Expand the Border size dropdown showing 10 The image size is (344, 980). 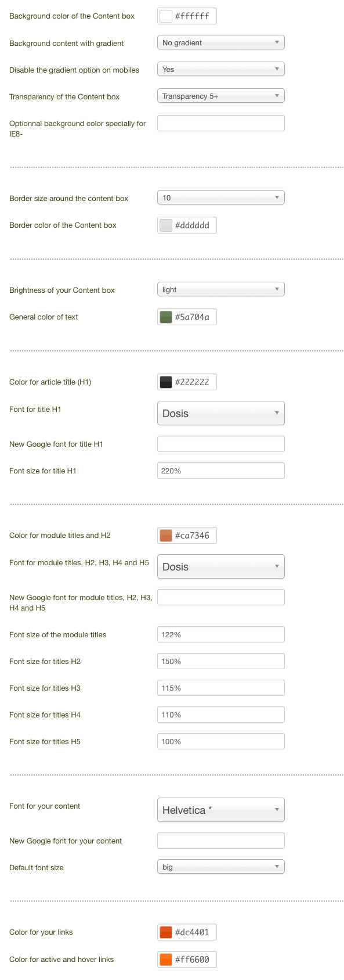coord(221,198)
